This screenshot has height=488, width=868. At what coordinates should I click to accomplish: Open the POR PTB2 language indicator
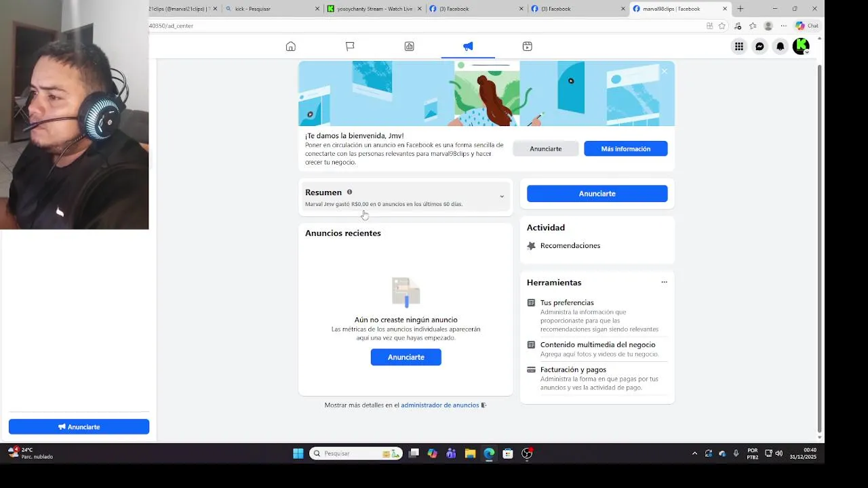pos(753,453)
